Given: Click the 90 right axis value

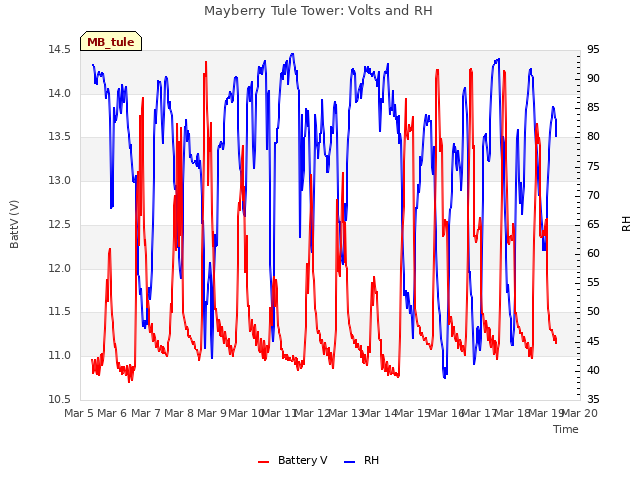Looking at the screenshot, I should (593, 79).
